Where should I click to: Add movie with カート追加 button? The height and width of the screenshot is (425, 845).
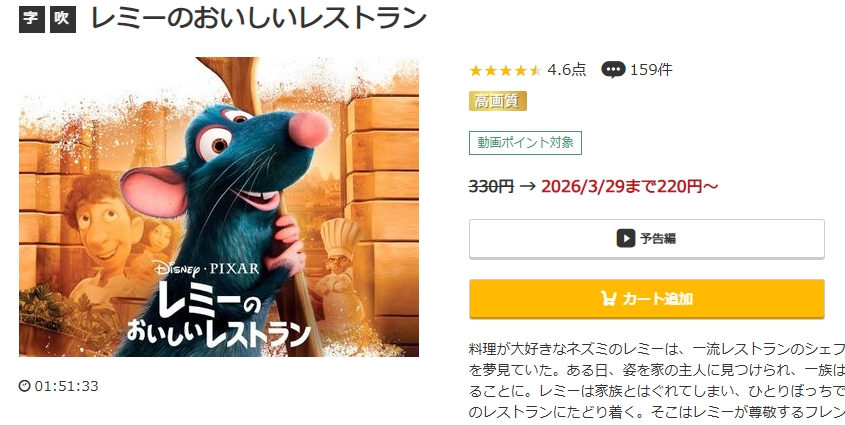click(647, 299)
